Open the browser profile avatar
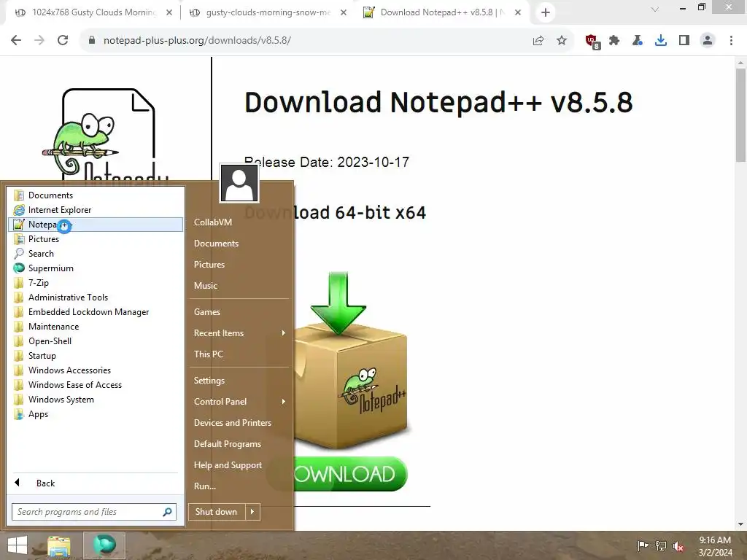747x560 pixels. tap(708, 41)
